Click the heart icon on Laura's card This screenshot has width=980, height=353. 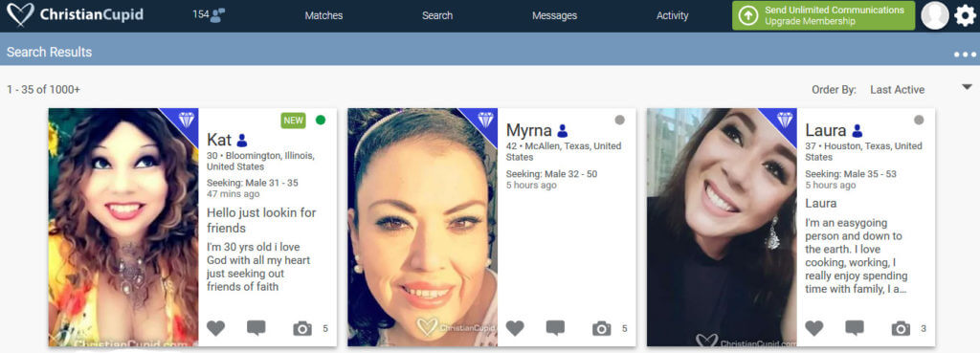(813, 328)
